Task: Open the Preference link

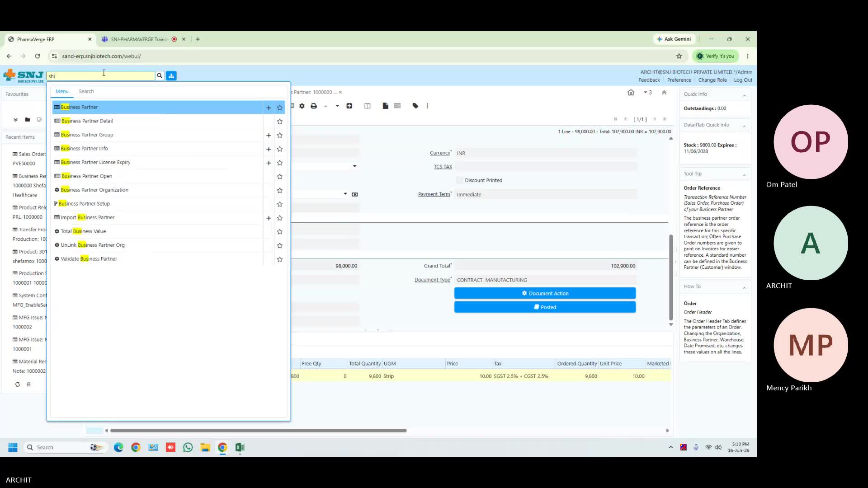Action: [x=679, y=80]
